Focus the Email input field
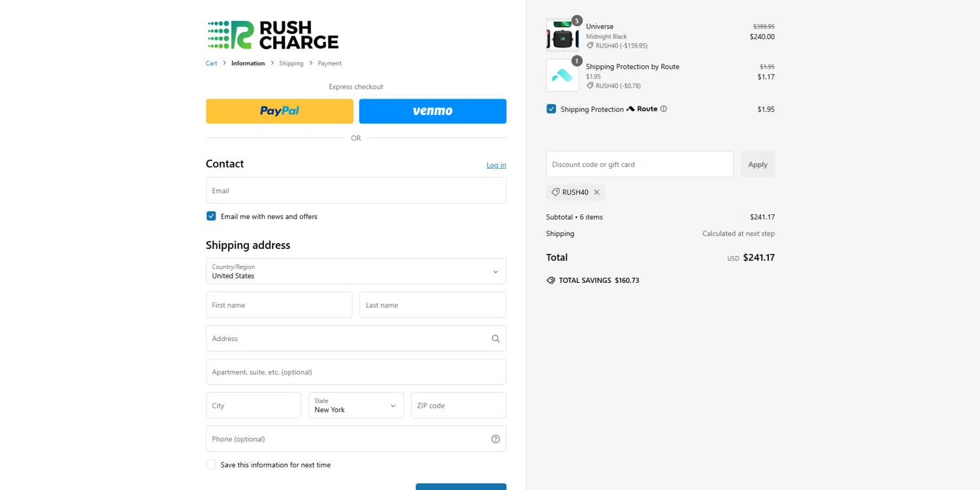This screenshot has width=980, height=490. (x=356, y=190)
